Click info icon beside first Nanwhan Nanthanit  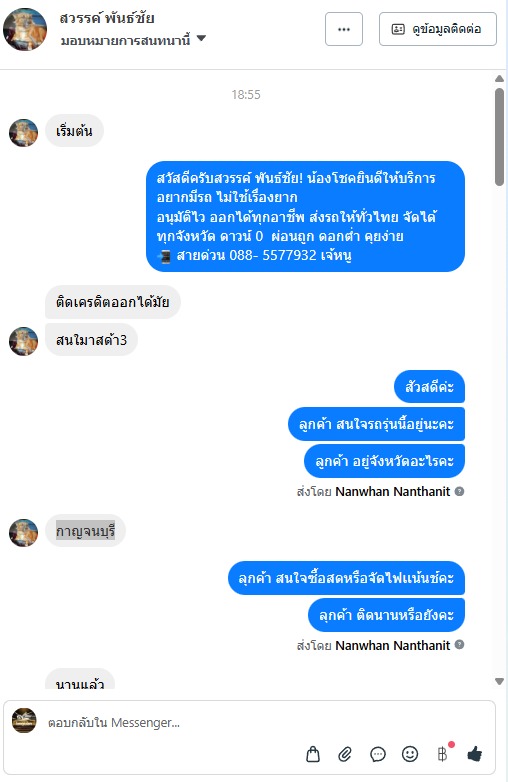[x=460, y=491]
